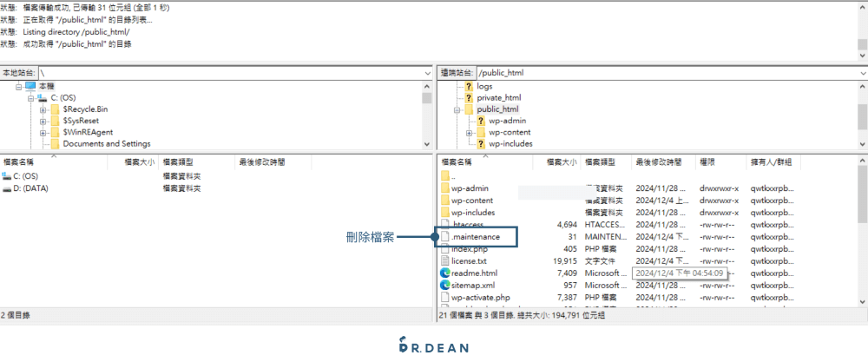Select C: (OS) in local file list
The width and height of the screenshot is (868, 362).
click(x=25, y=176)
